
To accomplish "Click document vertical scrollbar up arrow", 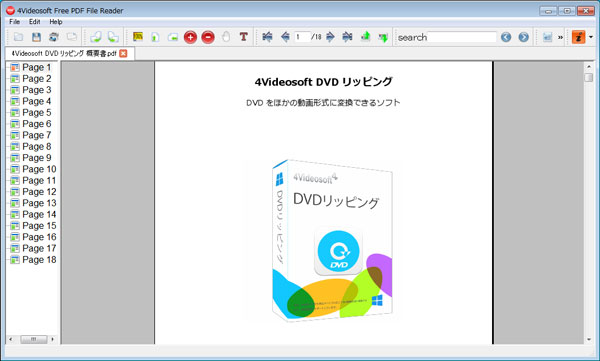I will 589,67.
